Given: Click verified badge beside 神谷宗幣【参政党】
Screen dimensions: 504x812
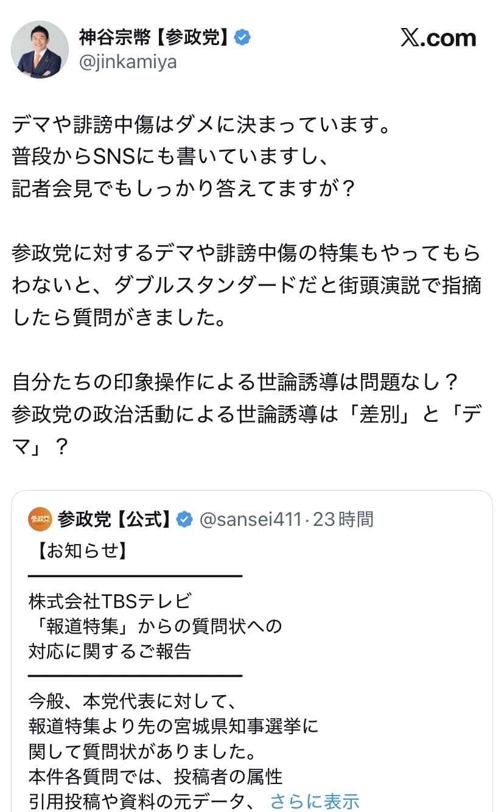Looking at the screenshot, I should coord(243,38).
